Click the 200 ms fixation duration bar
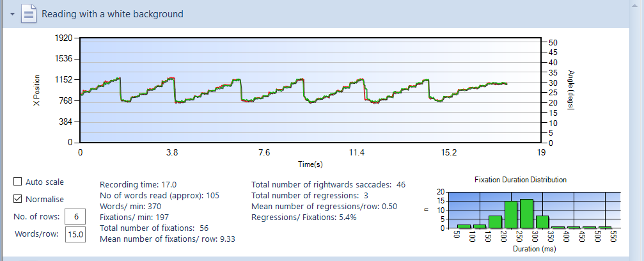Screen dimensions: 644x261 click(511, 215)
